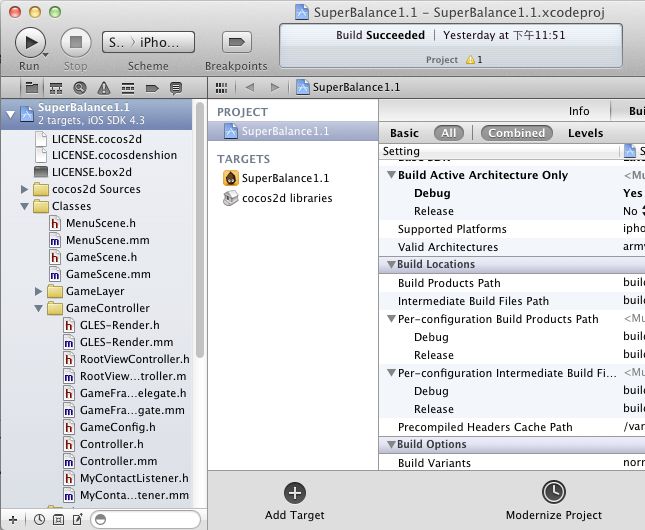Image resolution: width=645 pixels, height=530 pixels.
Task: Collapse the GameController folder
Action: coord(38,308)
